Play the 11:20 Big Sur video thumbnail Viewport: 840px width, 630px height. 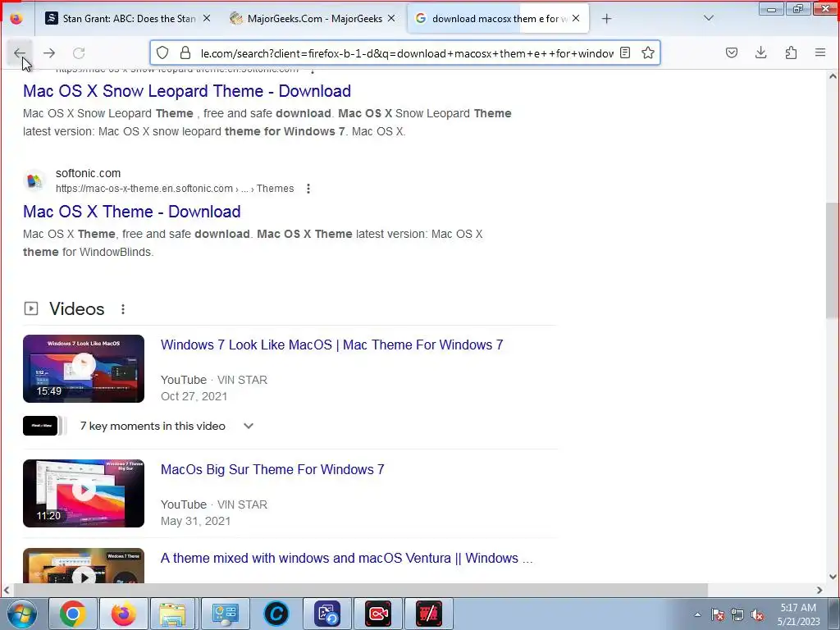pyautogui.click(x=84, y=493)
